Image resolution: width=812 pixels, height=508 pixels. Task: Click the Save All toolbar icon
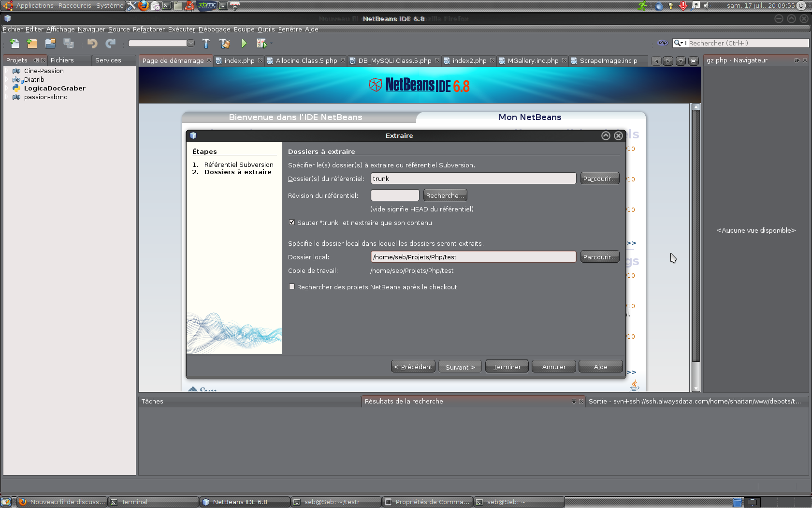click(x=69, y=43)
